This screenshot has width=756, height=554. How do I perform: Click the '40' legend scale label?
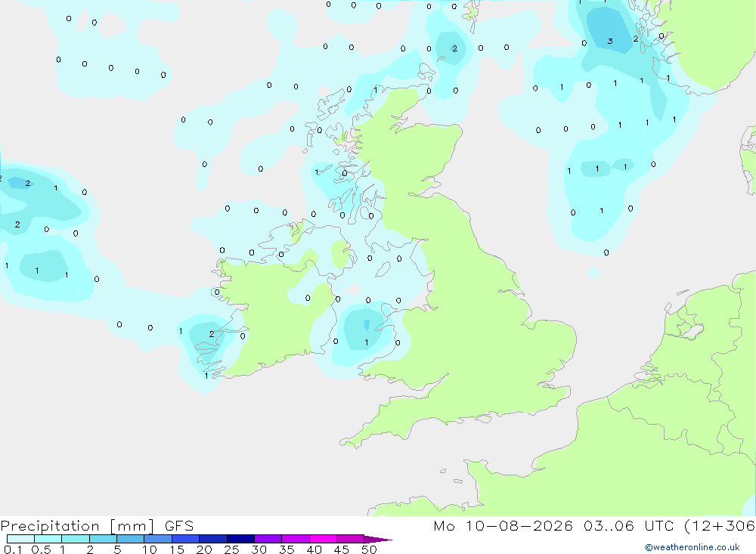pos(314,549)
